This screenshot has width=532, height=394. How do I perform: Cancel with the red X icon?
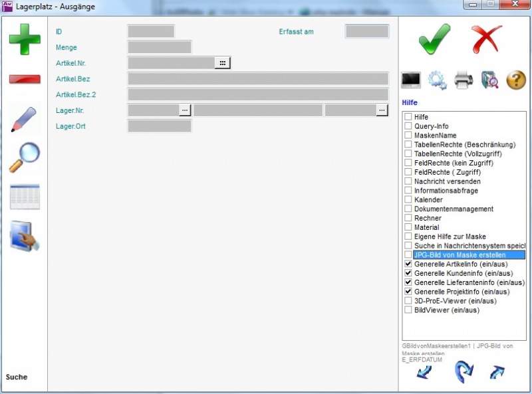click(487, 39)
